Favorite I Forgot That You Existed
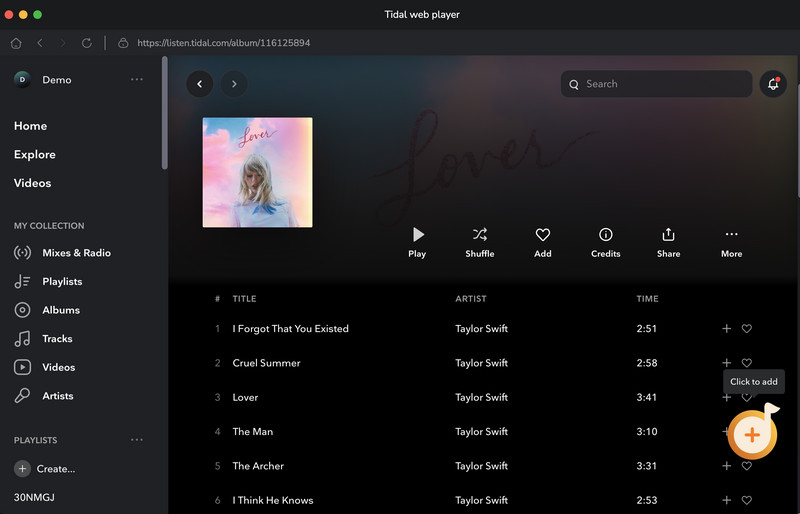Screen dimensions: 800x514 point(746,329)
